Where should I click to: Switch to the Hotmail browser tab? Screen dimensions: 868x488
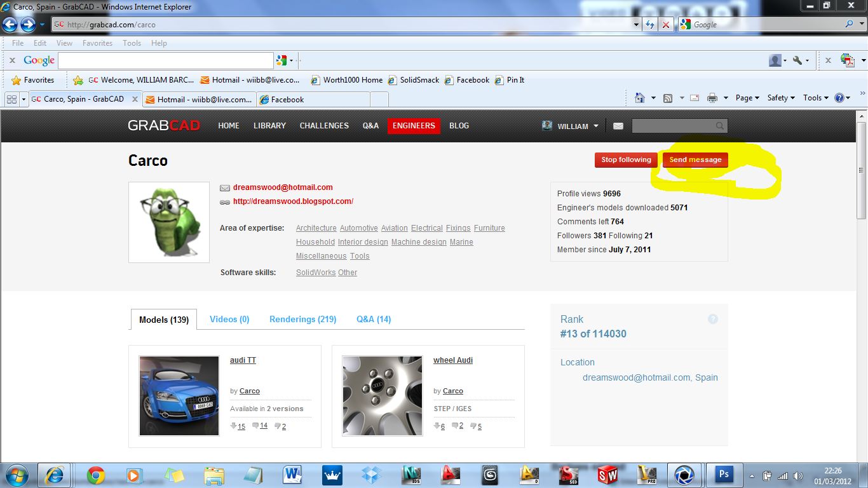(199, 99)
